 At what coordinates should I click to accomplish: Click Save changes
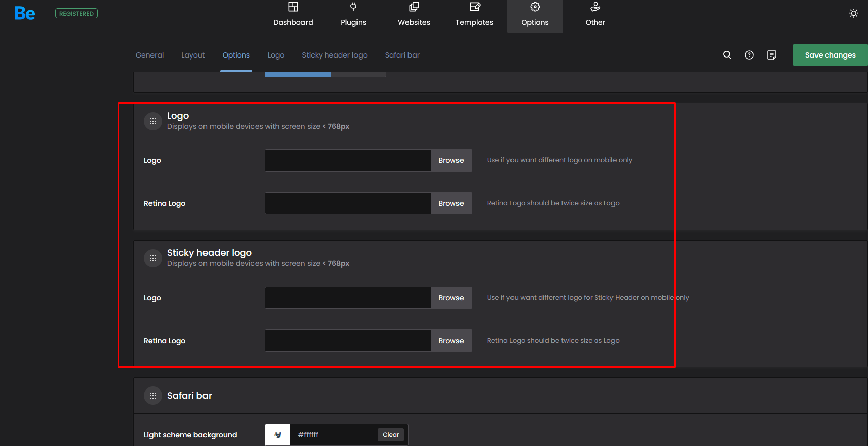point(830,55)
